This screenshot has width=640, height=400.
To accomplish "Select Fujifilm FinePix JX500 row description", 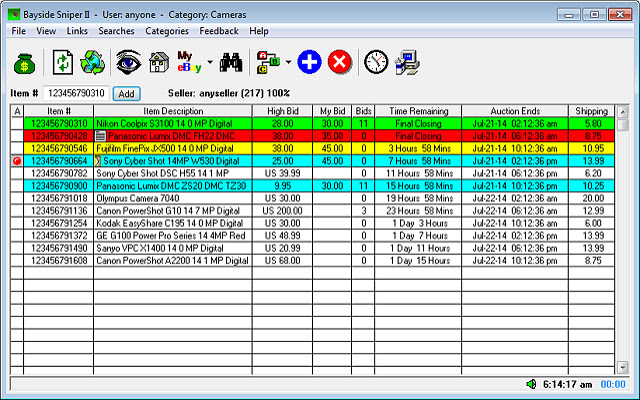I will 165,149.
